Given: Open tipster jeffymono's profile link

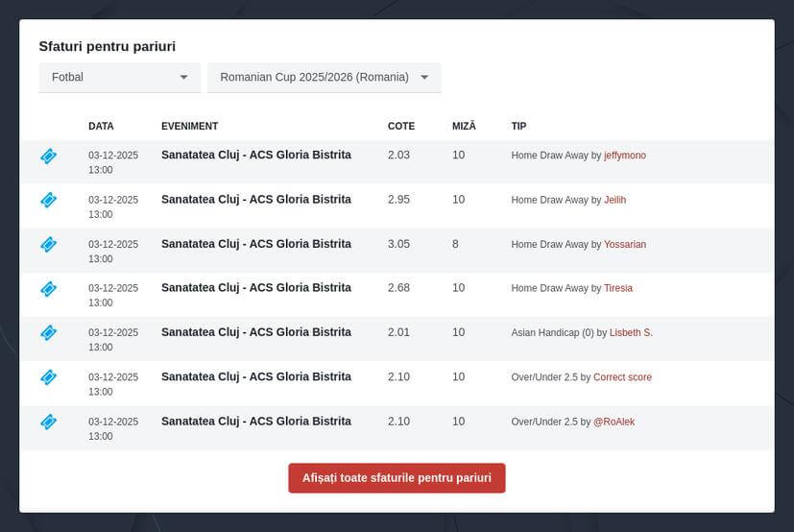Looking at the screenshot, I should (624, 156).
